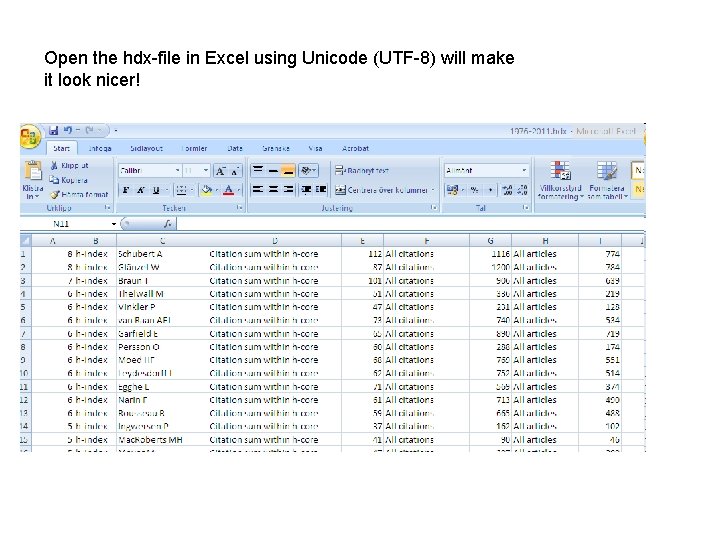The image size is (720, 540).
Task: Increase font size with large A icon
Action: tap(220, 171)
